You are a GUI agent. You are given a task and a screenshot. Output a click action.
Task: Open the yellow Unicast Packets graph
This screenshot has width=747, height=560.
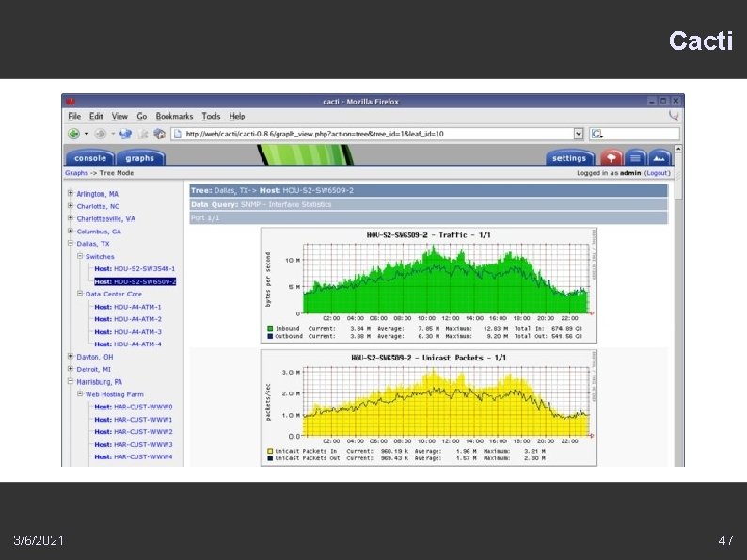(x=428, y=408)
